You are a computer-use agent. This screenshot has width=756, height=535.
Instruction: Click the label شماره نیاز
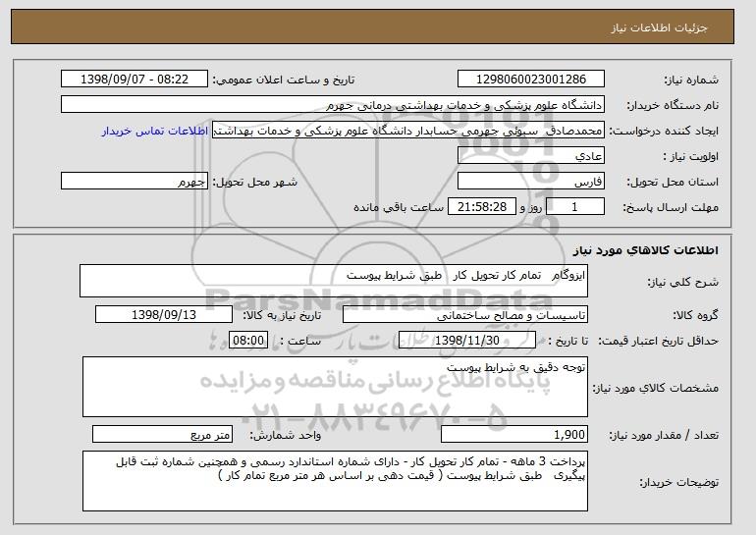691,80
